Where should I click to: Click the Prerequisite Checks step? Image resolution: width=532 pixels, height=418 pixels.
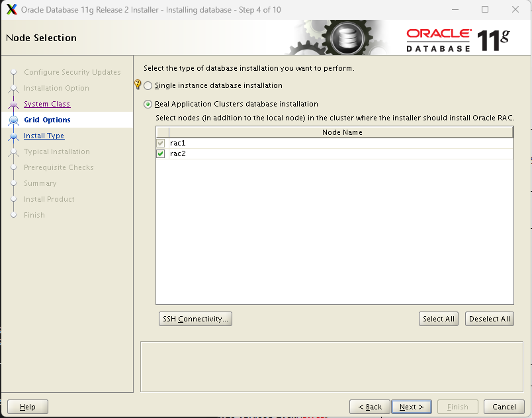(x=59, y=167)
